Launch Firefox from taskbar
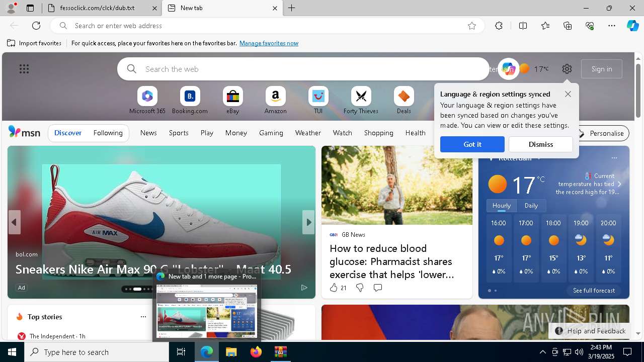 [x=256, y=352]
